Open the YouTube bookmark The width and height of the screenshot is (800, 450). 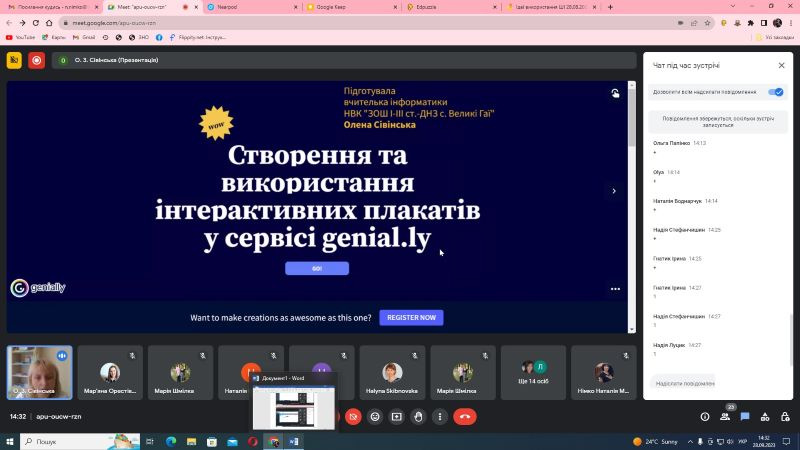(x=20, y=37)
